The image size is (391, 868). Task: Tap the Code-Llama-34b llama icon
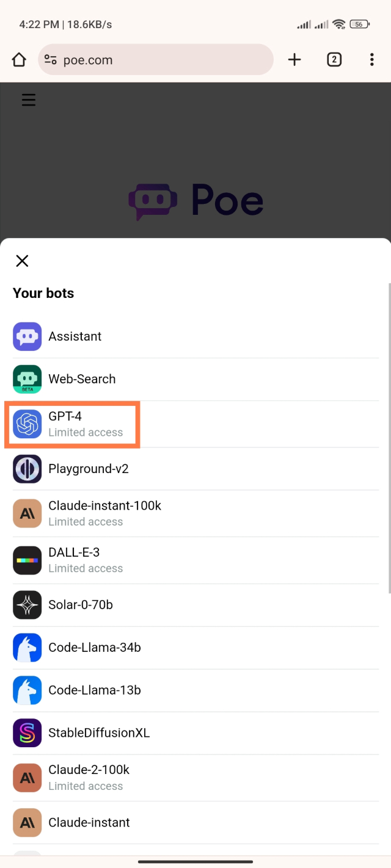click(27, 648)
